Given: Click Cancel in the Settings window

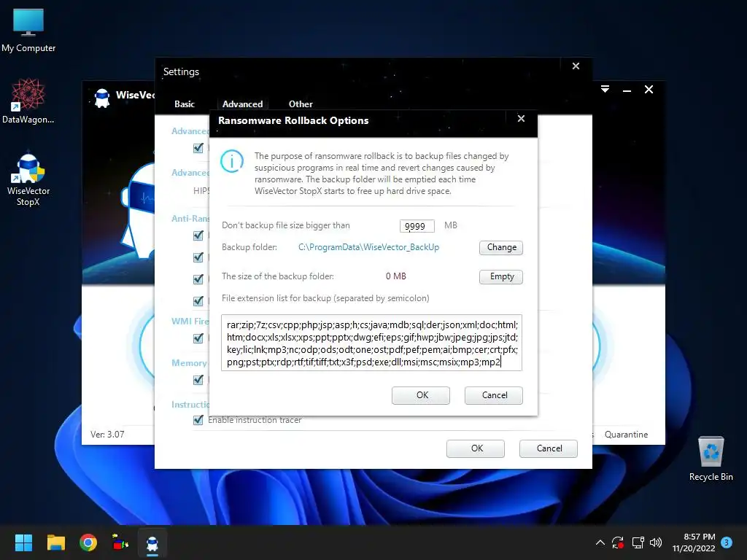Looking at the screenshot, I should pyautogui.click(x=549, y=448).
